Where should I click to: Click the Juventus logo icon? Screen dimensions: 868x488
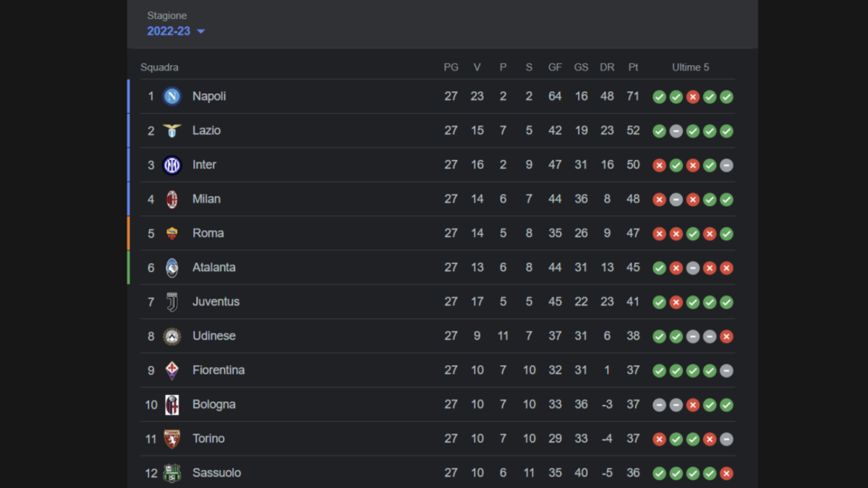pos(172,302)
